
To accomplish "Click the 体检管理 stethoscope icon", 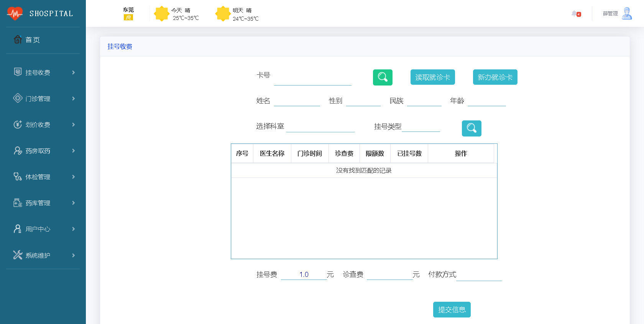I will [18, 176].
